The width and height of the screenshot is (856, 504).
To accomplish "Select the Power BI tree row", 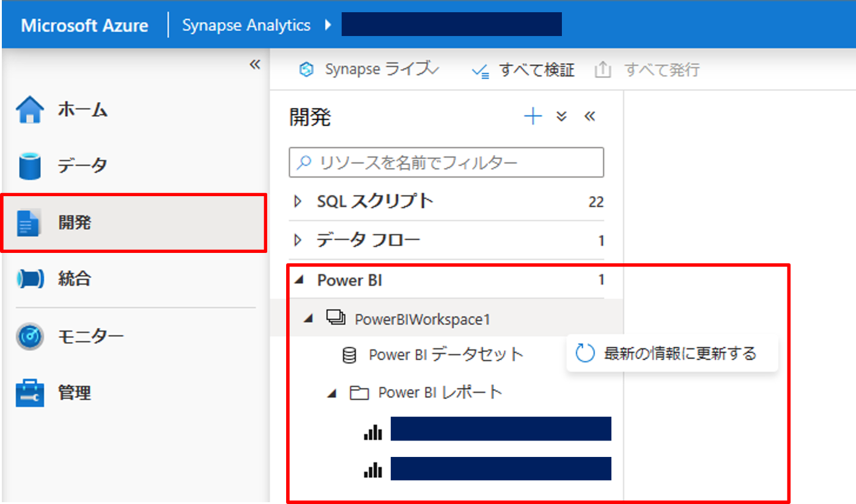I will click(x=446, y=280).
